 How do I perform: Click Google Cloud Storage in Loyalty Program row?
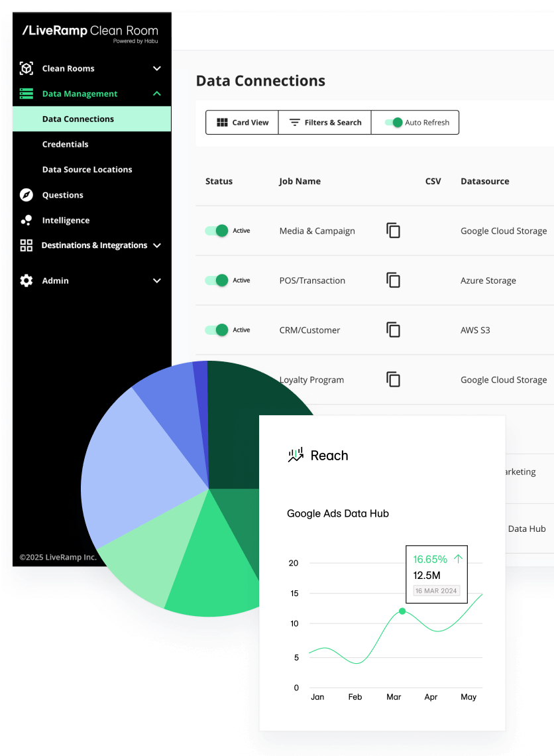click(504, 380)
